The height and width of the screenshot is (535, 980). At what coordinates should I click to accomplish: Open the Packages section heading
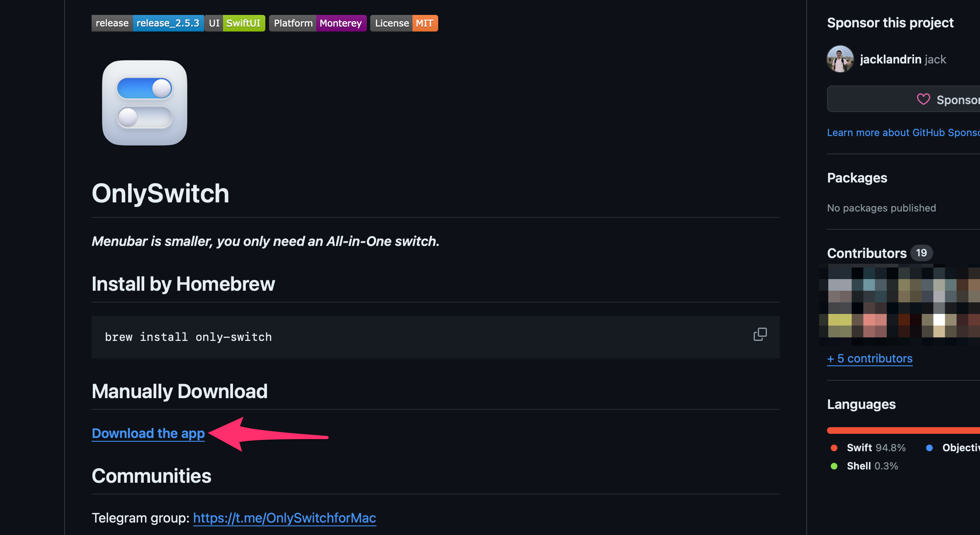857,178
